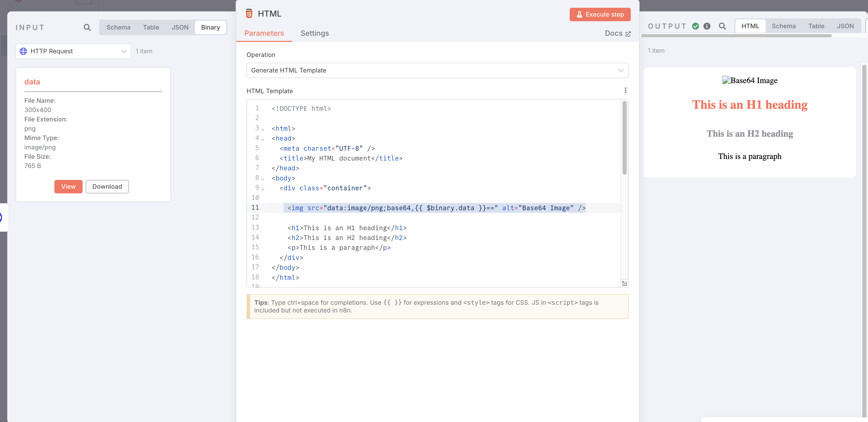Click the Execute step button
This screenshot has width=868, height=422.
pyautogui.click(x=600, y=14)
